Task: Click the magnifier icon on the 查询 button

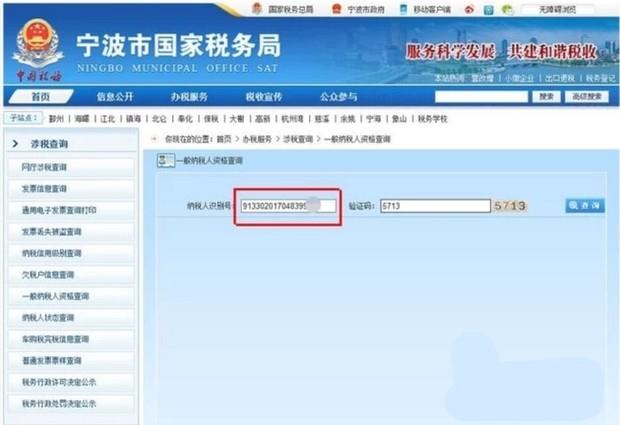Action: pos(573,205)
